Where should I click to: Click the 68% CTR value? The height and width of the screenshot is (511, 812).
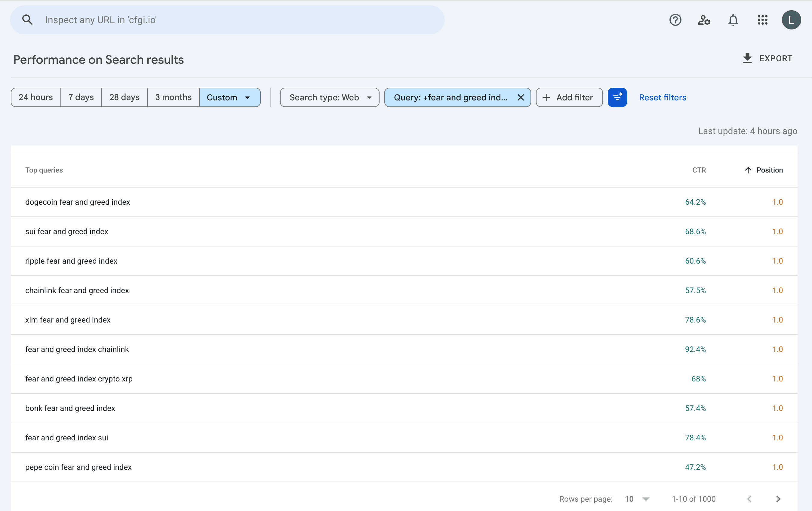point(698,378)
